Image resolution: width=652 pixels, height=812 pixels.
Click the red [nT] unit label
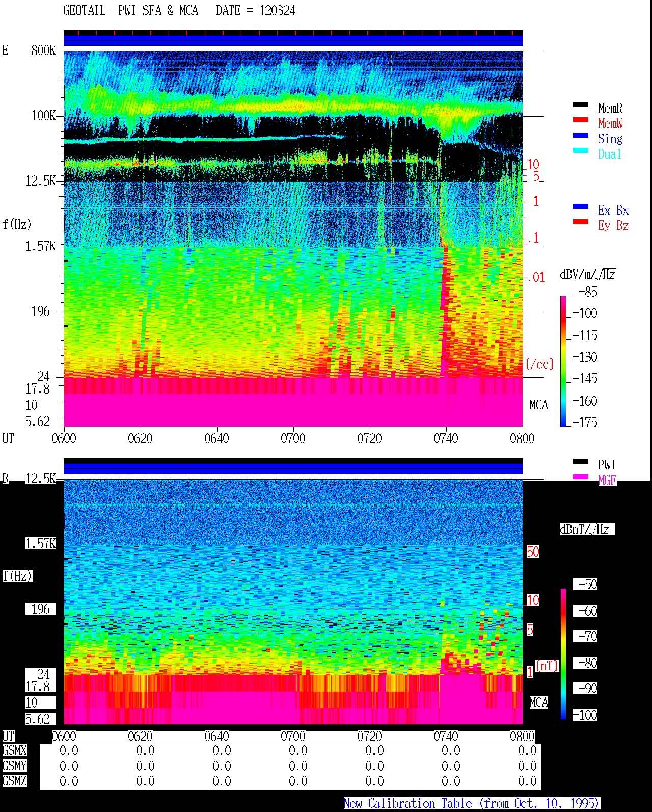click(547, 666)
